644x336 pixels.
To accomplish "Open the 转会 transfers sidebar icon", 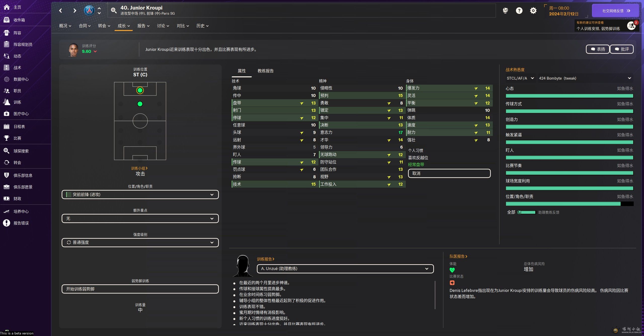I will 7,162.
